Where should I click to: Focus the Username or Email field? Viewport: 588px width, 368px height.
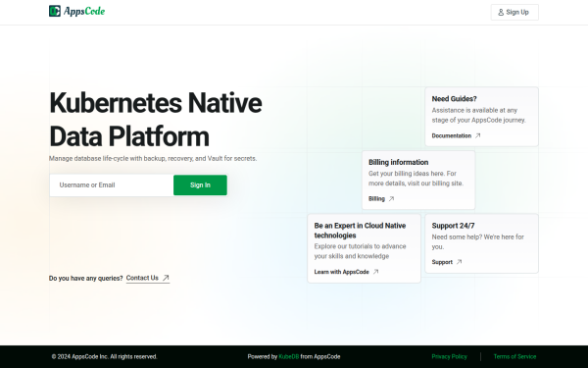(x=112, y=185)
